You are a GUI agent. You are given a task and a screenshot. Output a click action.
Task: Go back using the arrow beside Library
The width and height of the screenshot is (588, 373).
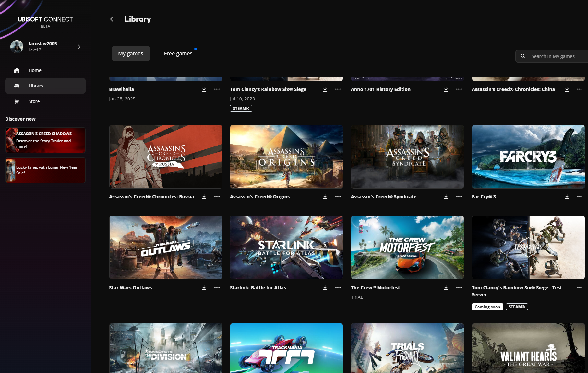tap(112, 19)
